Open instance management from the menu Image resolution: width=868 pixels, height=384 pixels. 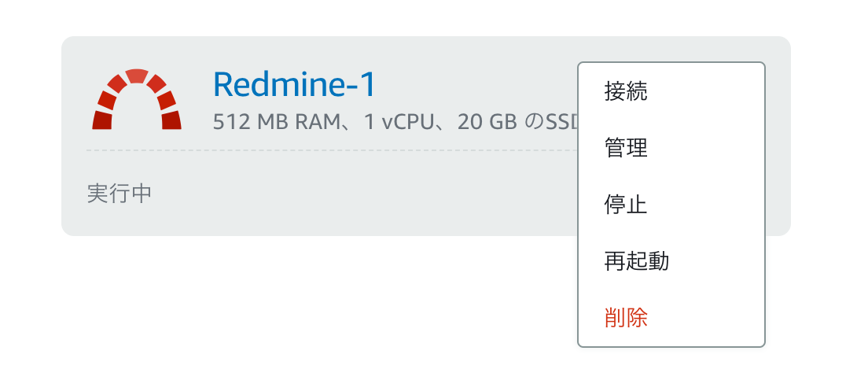pyautogui.click(x=626, y=148)
